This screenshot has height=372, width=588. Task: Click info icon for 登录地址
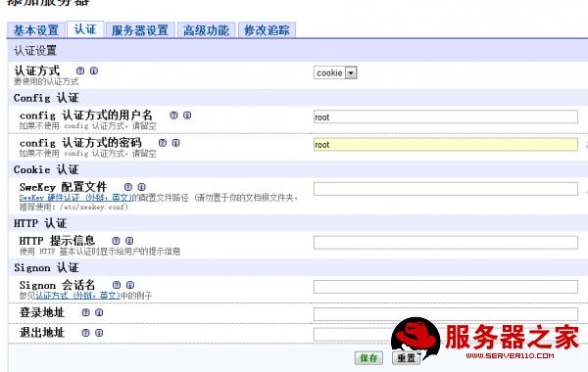click(99, 312)
